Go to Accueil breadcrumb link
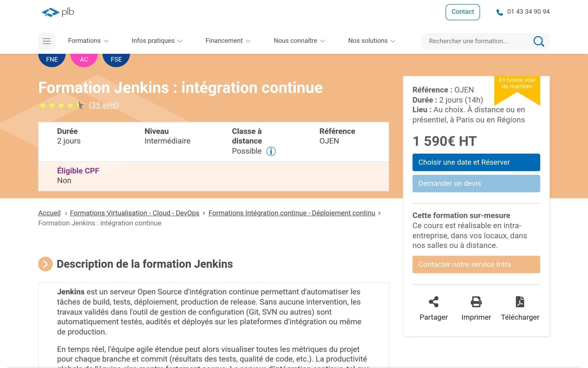588x368 pixels. pos(49,213)
